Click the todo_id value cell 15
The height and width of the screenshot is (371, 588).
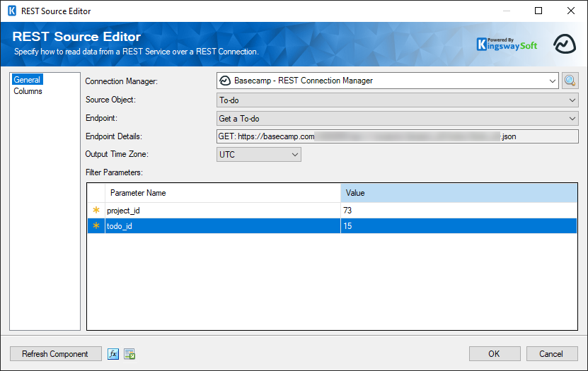(459, 225)
